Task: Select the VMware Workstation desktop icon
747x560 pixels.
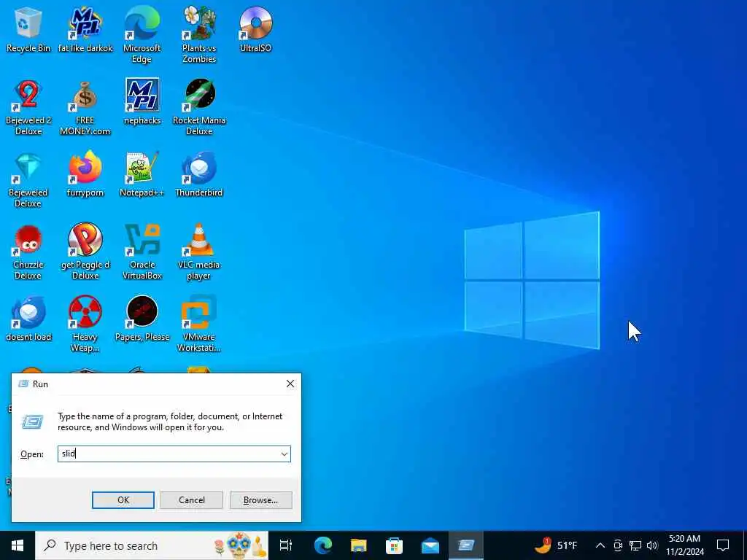Action: point(199,324)
